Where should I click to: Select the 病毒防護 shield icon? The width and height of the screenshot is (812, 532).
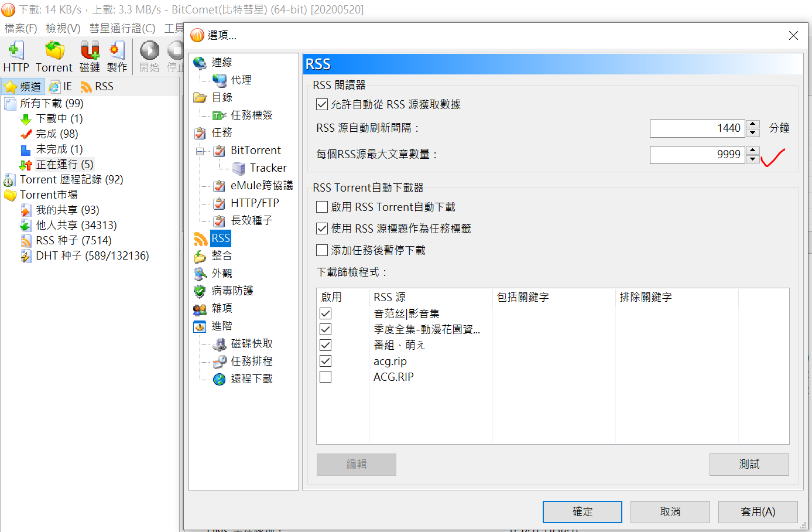(x=200, y=291)
